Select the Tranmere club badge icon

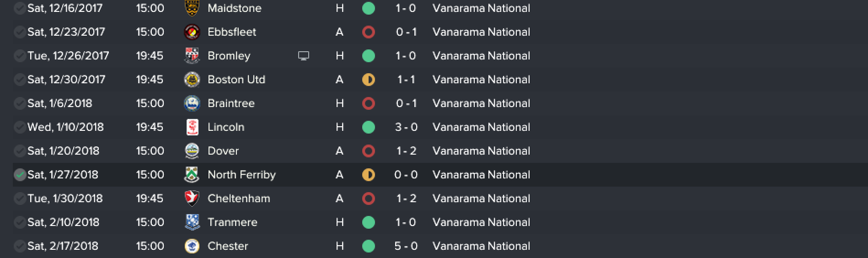click(192, 222)
